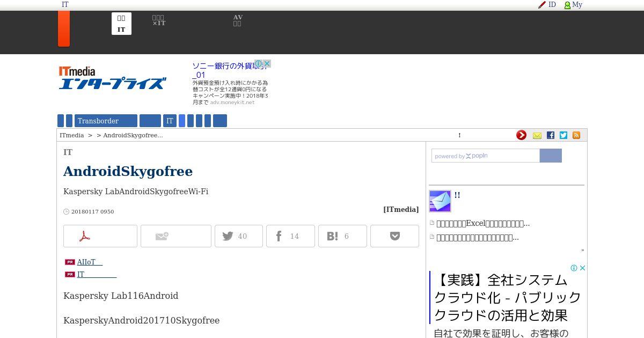Share article on Facebook (14)
Viewport: 644px width, 338px height.
(x=290, y=236)
